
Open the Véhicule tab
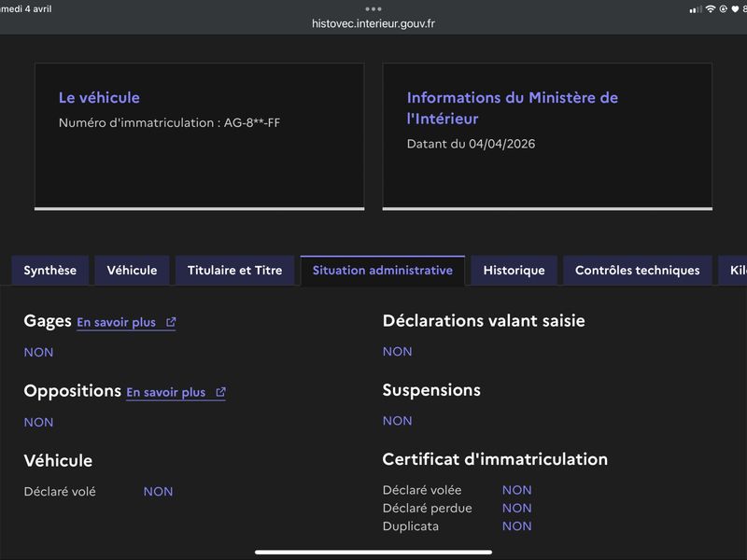click(x=132, y=271)
